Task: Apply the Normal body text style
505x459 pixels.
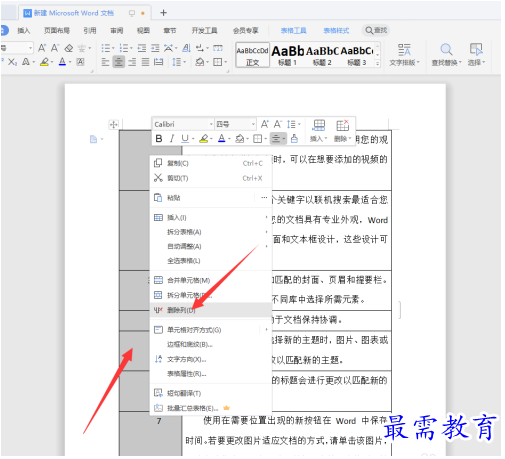Action: pyautogui.click(x=252, y=55)
